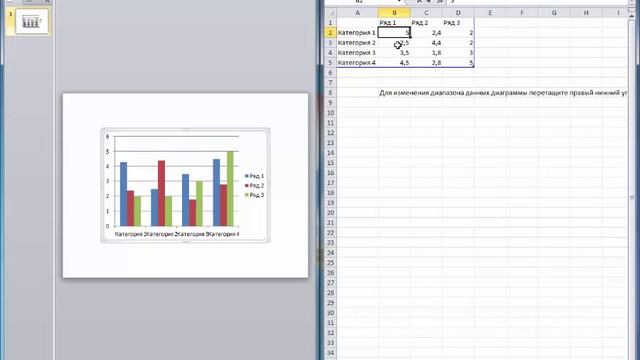Select column F header in Excel
Viewport: 640px width, 360px height.
point(522,13)
